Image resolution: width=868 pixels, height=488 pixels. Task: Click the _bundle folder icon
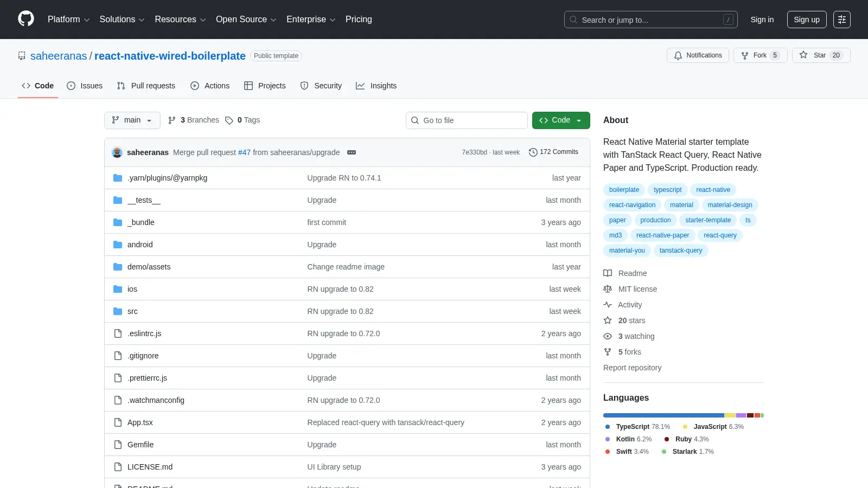tap(118, 222)
